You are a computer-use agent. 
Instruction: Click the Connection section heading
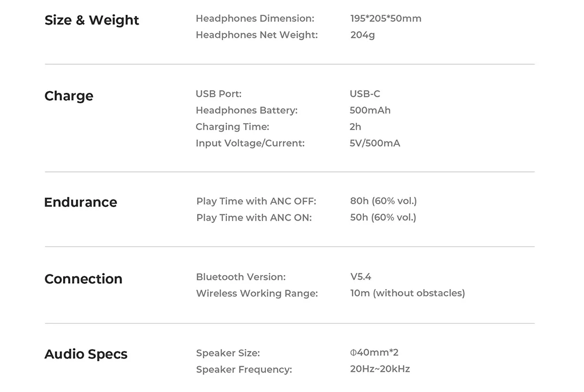(x=83, y=279)
